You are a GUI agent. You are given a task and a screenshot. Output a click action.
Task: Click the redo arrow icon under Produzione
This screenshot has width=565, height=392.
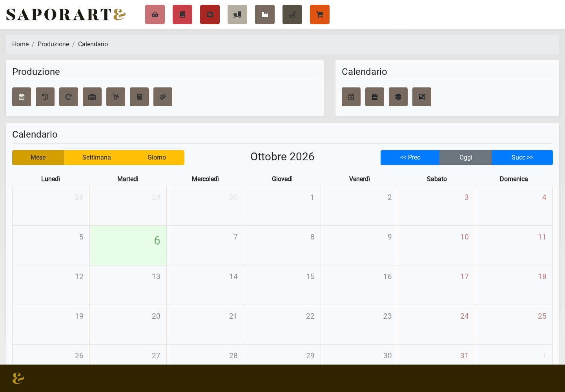(69, 97)
